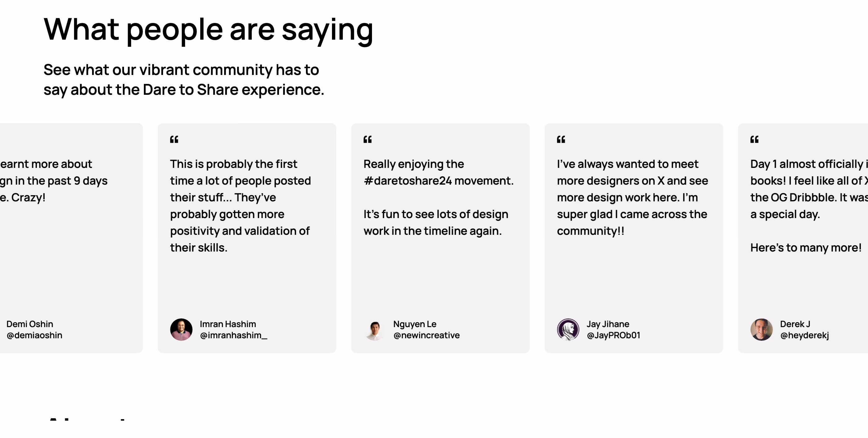Click the name Nguyen Le
Image resolution: width=868 pixels, height=438 pixels.
(x=415, y=324)
